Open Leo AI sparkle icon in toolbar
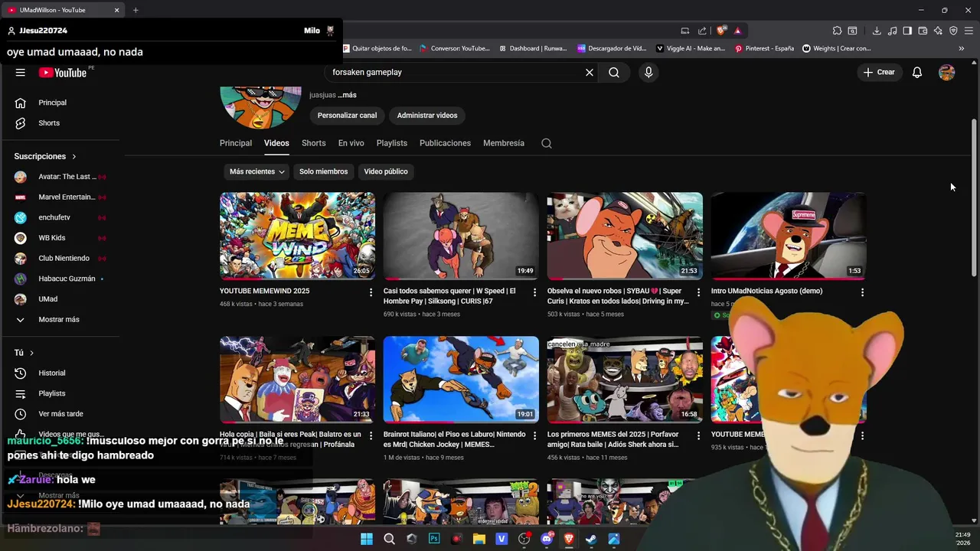Image resolution: width=980 pixels, height=551 pixels. pos(938,31)
